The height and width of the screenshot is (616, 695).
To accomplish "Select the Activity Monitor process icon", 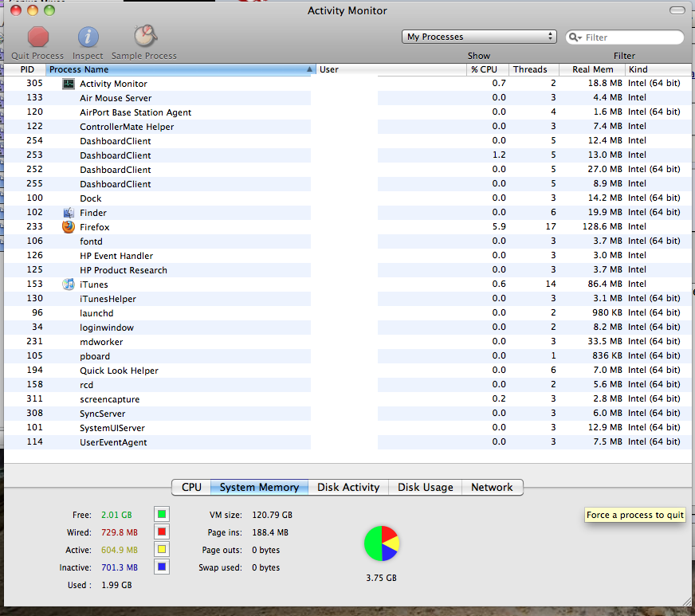I will pos(69,84).
